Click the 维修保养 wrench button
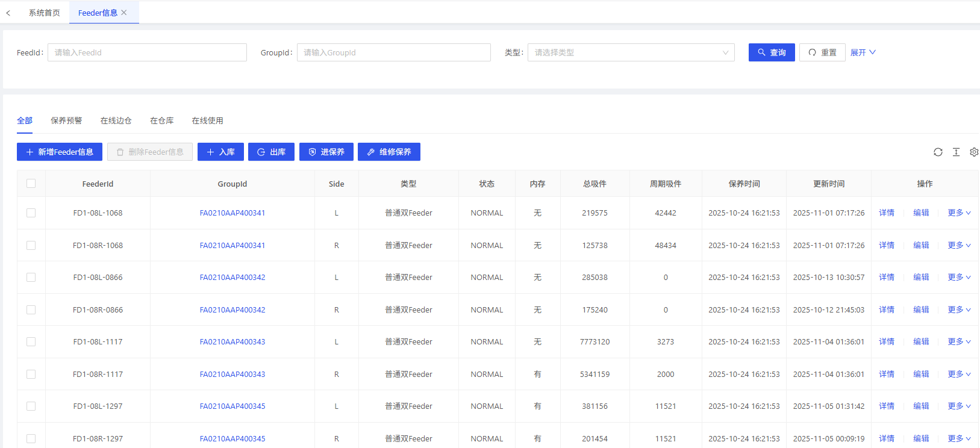Viewport: 980px width, 448px height. click(389, 152)
